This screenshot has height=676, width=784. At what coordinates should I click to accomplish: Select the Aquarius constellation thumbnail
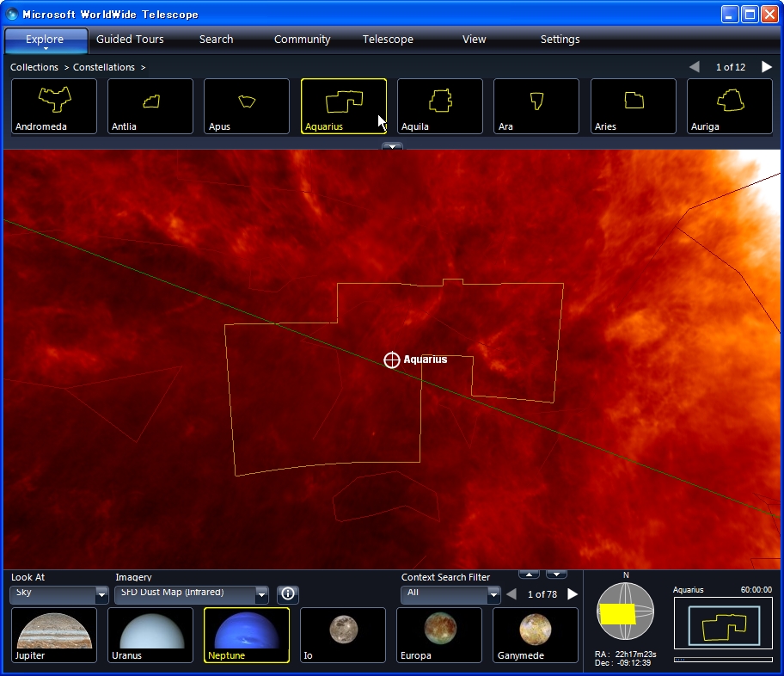coord(344,106)
